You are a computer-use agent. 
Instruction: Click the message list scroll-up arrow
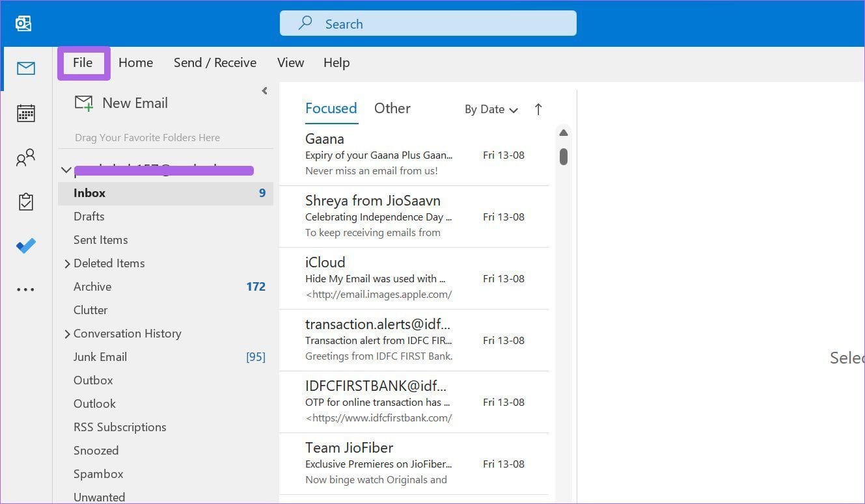(x=564, y=133)
